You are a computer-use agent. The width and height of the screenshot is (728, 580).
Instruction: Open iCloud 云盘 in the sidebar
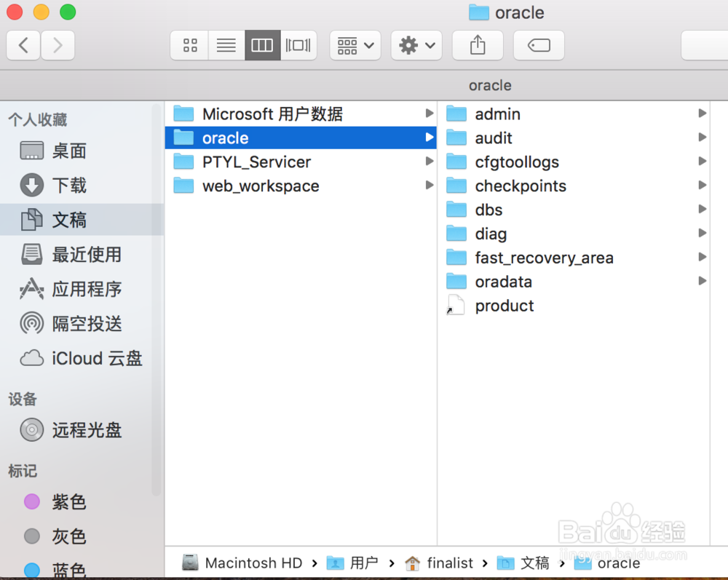[82, 358]
